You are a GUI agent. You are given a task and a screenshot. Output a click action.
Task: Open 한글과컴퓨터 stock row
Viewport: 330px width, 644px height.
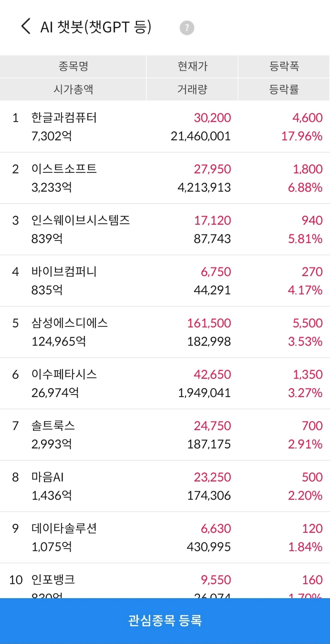click(x=165, y=127)
